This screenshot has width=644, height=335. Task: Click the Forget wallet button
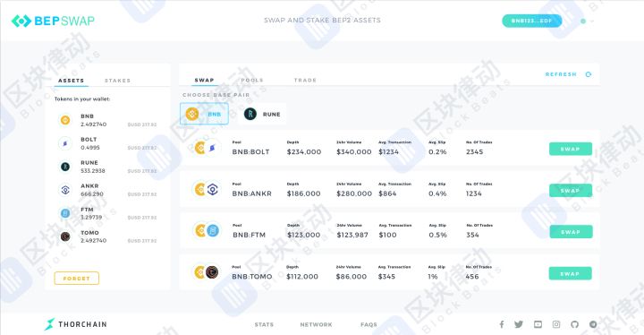pos(76,279)
